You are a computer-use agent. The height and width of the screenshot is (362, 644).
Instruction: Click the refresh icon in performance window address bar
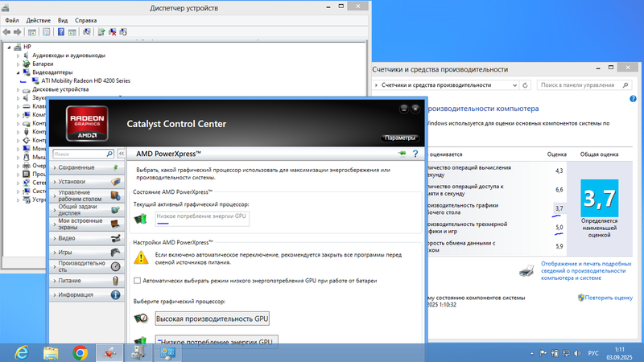click(525, 85)
